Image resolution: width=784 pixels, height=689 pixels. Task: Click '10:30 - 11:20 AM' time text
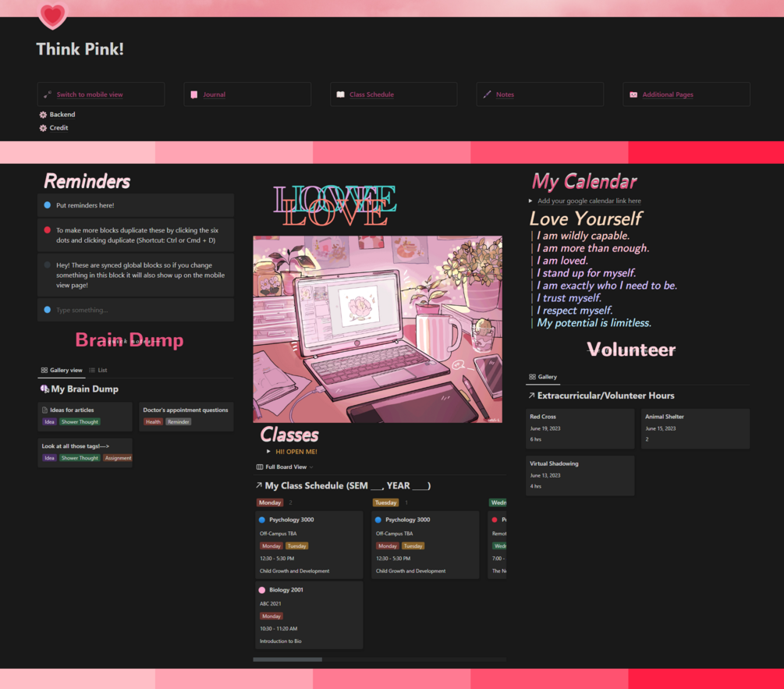coord(278,628)
